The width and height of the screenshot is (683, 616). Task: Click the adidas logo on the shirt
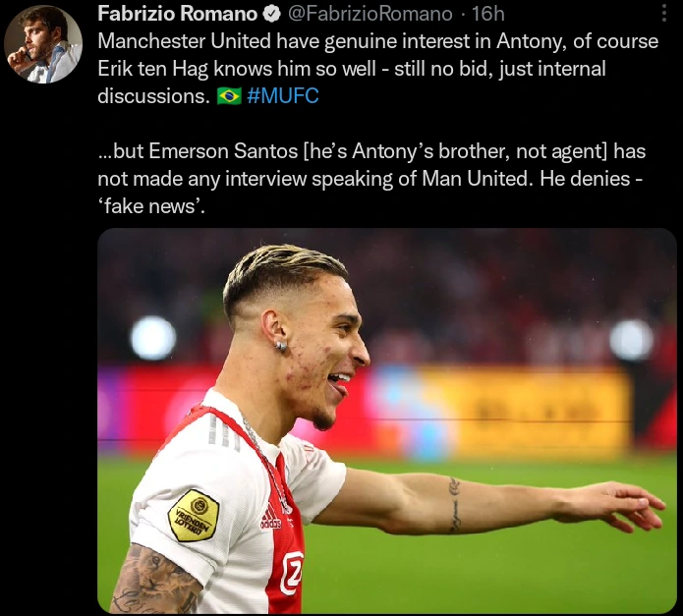270,520
